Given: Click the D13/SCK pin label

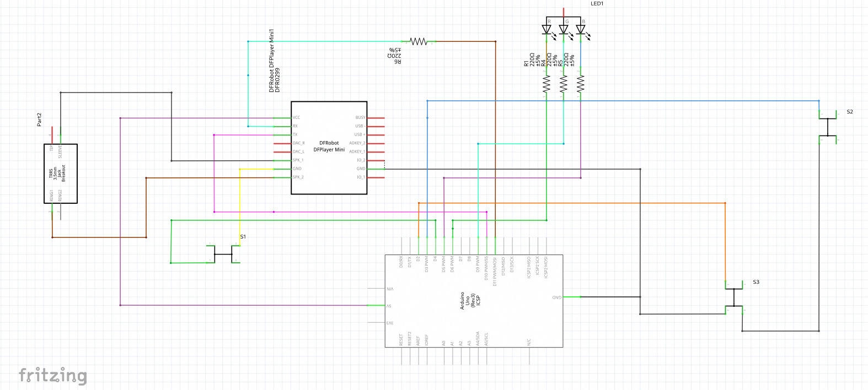Looking at the screenshot, I should [x=512, y=264].
